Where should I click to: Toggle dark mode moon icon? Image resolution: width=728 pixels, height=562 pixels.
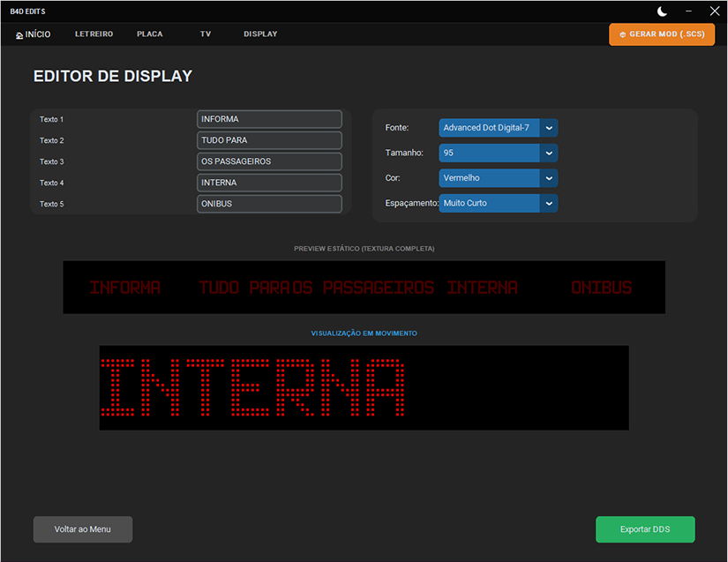coord(662,11)
